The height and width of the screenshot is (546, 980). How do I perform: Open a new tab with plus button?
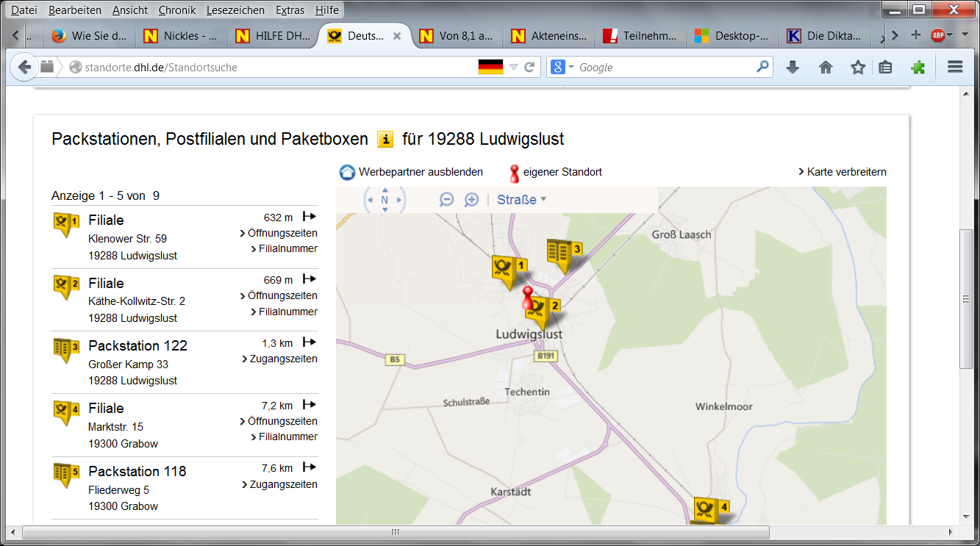pos(916,35)
